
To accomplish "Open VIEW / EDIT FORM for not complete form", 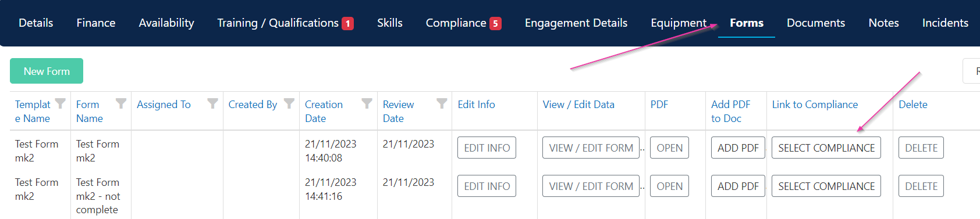I will [x=591, y=186].
